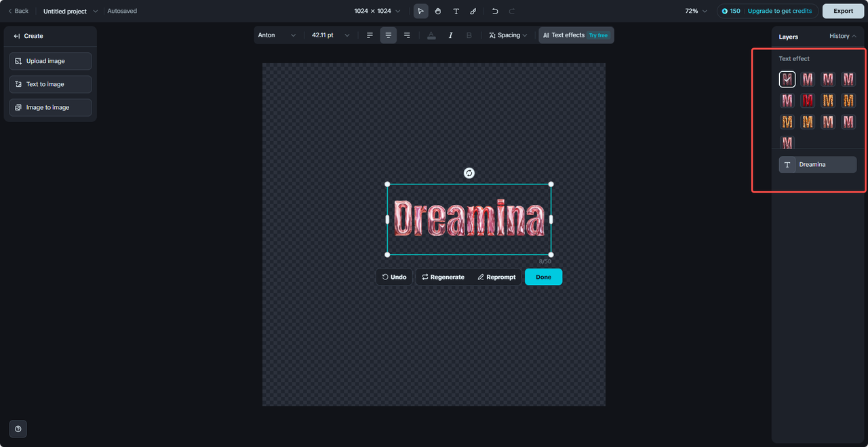Pick the lone bottom-row M text effect
The width and height of the screenshot is (868, 447).
tap(787, 142)
